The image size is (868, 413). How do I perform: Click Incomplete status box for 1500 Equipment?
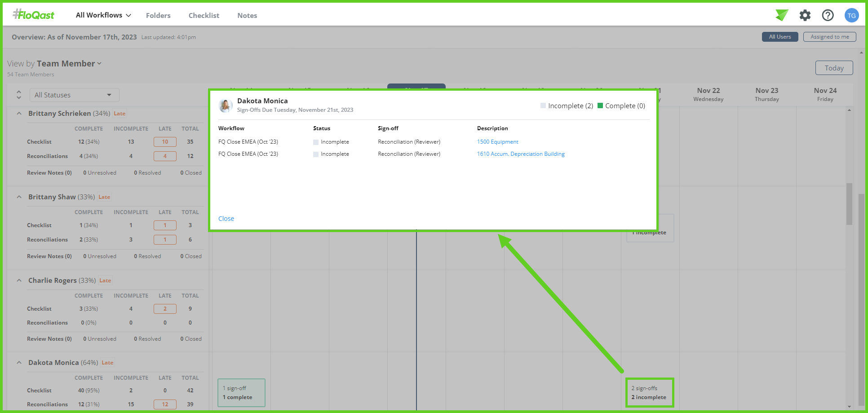(x=316, y=142)
